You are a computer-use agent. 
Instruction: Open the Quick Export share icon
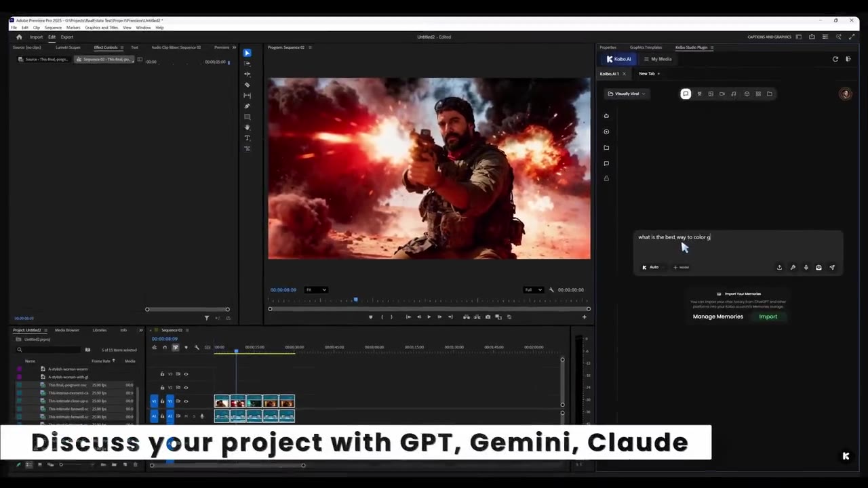coord(812,37)
